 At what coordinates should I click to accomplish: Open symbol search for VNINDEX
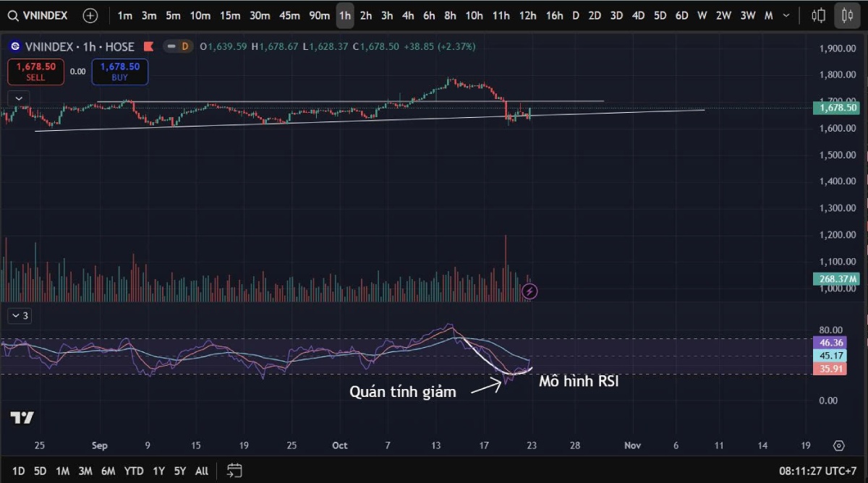point(41,15)
